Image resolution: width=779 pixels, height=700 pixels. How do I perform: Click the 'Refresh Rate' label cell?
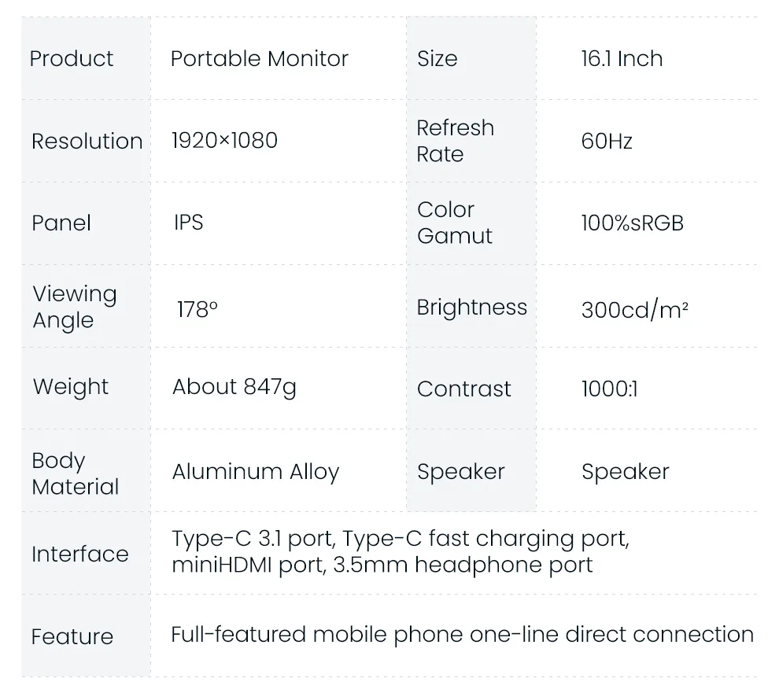pyautogui.click(x=456, y=141)
